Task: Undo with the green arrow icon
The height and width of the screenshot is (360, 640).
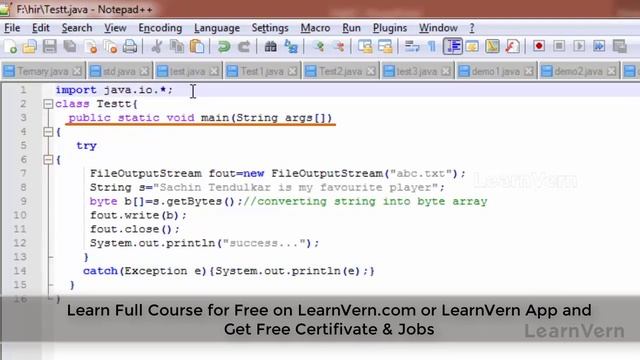Action: coord(224,47)
